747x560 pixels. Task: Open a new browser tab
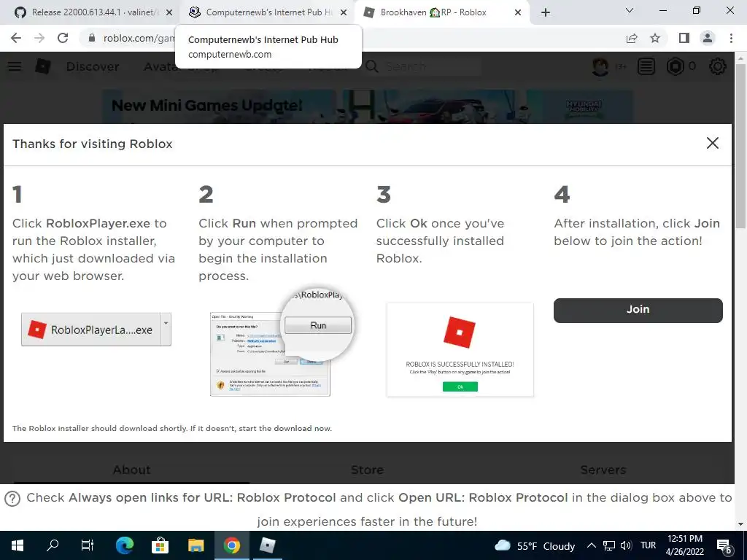[546, 13]
